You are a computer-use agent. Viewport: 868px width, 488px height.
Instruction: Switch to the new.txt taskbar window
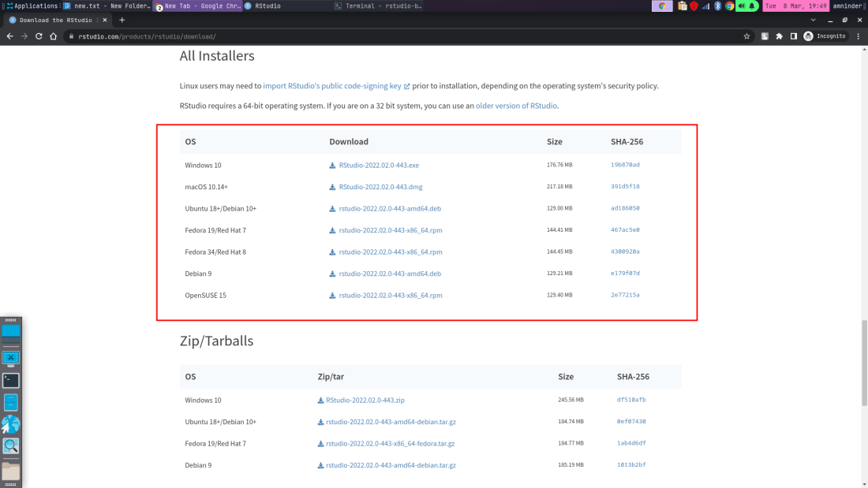click(107, 6)
